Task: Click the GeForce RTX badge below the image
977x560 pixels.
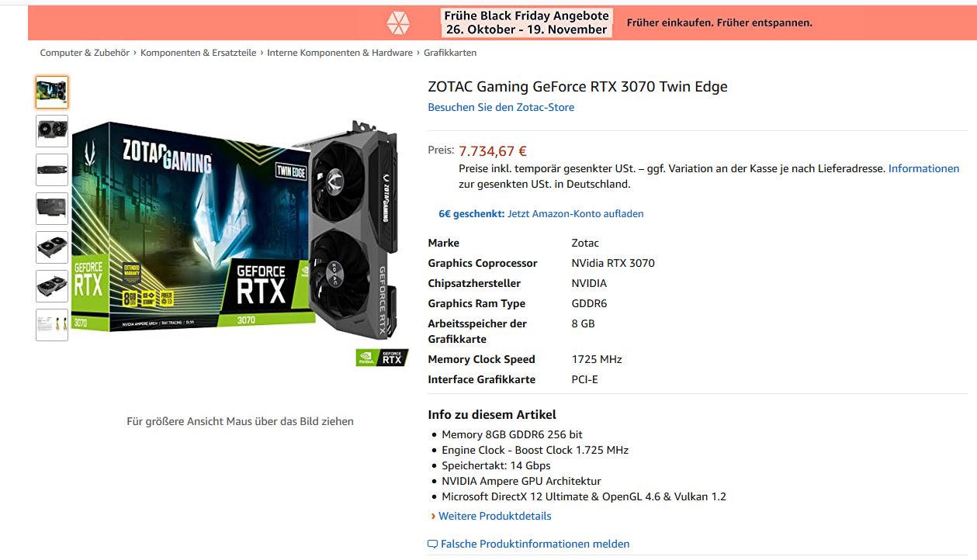Action: pos(382,358)
